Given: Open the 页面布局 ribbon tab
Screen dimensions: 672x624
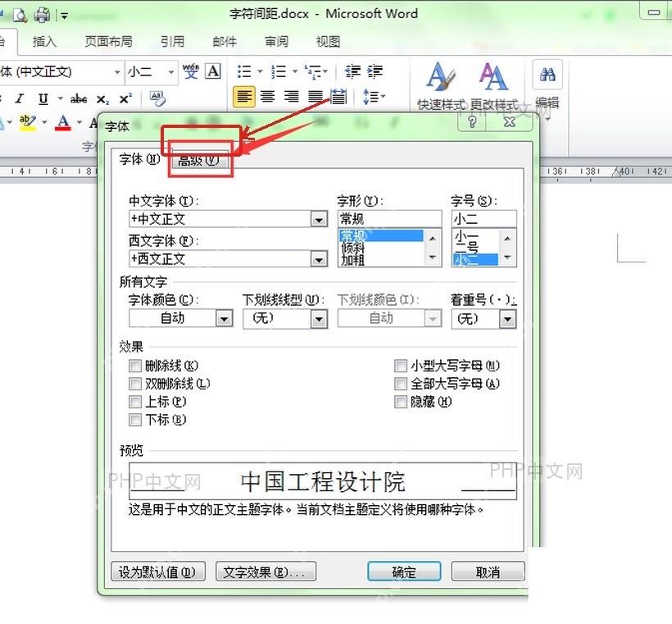Looking at the screenshot, I should pos(108,42).
